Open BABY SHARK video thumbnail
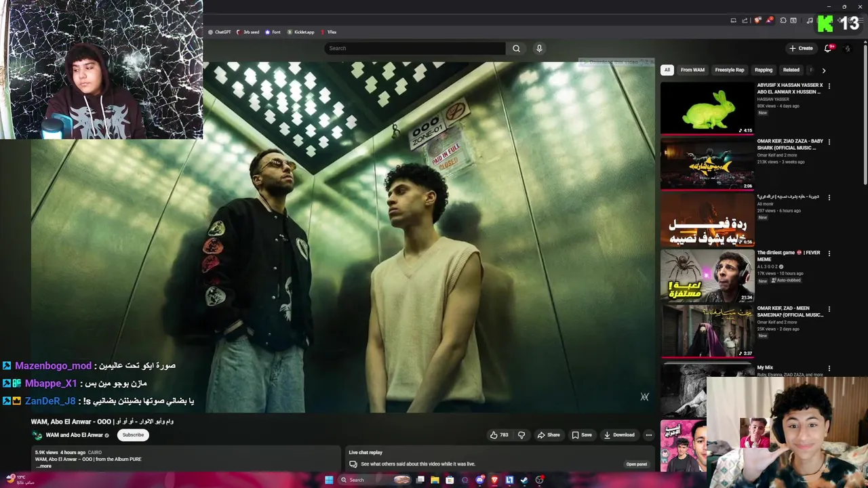Viewport: 868px width, 488px height. click(x=707, y=164)
